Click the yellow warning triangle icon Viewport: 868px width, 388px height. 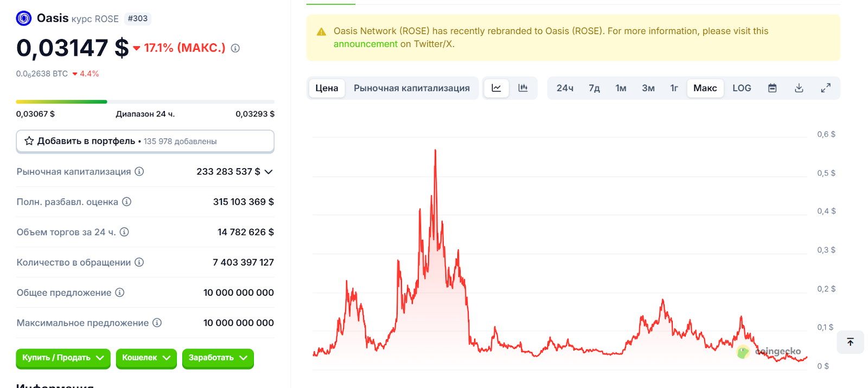point(322,32)
